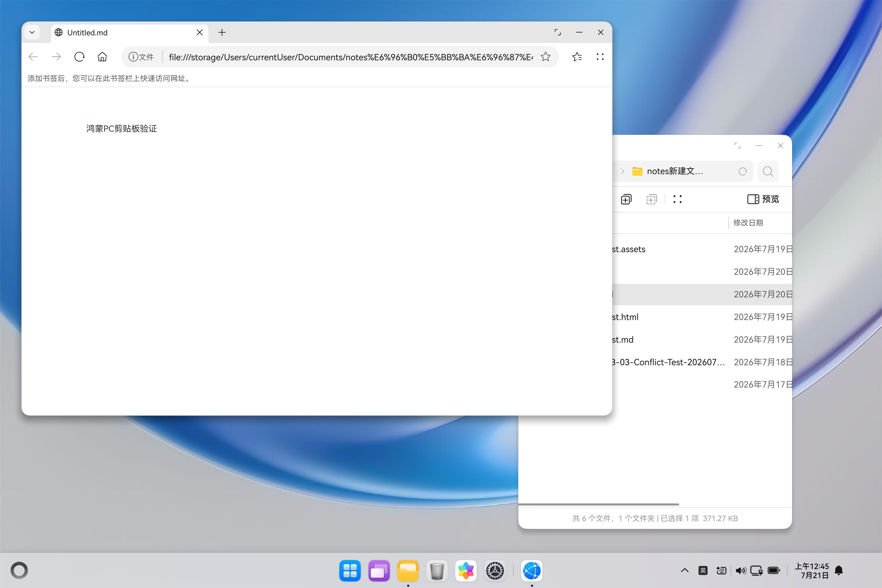Open the launcher grid in the dock
The image size is (882, 588).
point(350,571)
